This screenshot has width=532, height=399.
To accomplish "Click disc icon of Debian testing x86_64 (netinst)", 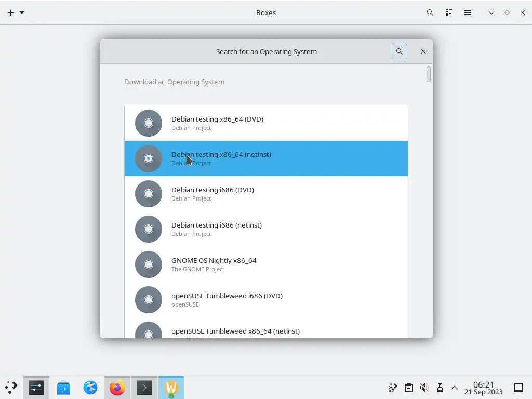I will 149,158.
